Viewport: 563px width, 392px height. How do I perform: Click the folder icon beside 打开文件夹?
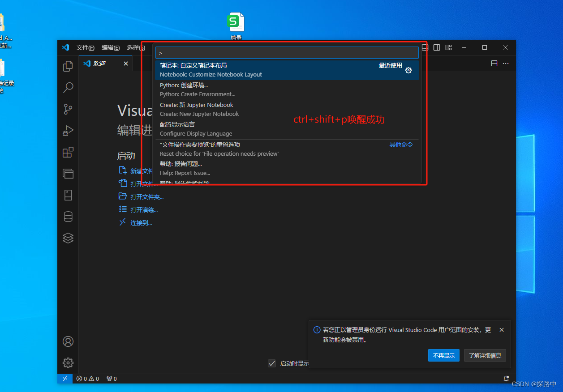click(x=123, y=196)
